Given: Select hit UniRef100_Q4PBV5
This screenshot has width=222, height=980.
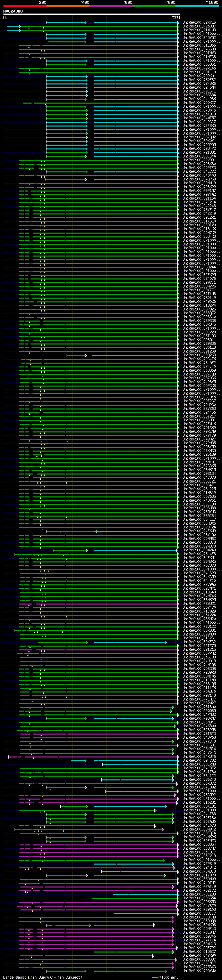Looking at the screenshot, I should pyautogui.click(x=199, y=382).
